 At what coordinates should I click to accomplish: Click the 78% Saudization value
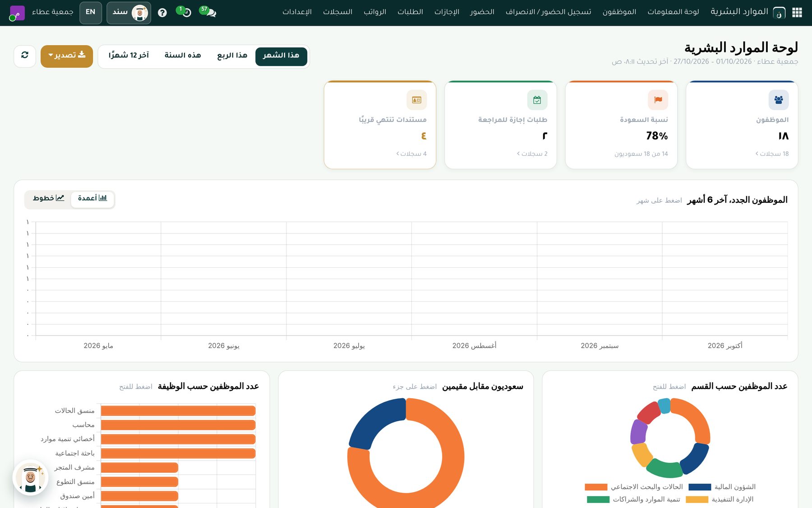pos(657,136)
